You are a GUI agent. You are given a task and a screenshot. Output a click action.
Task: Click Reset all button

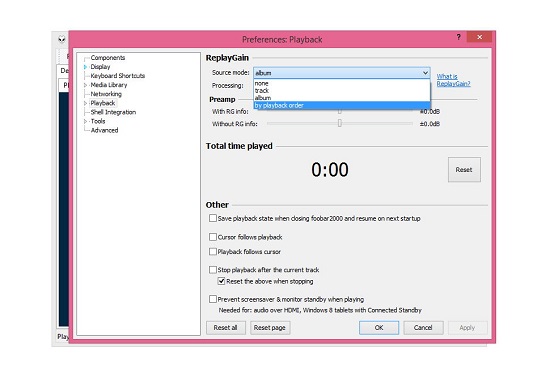pyautogui.click(x=226, y=328)
